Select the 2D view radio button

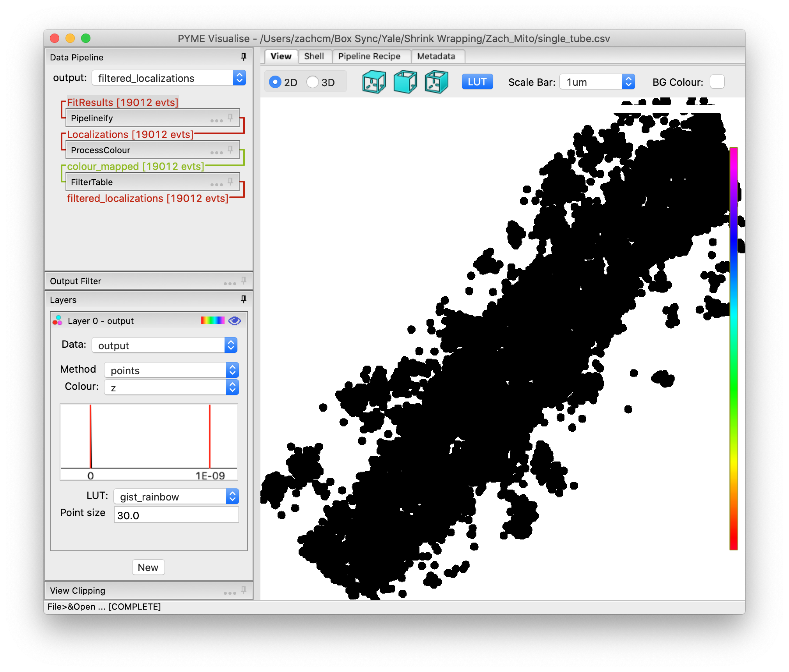[x=276, y=82]
